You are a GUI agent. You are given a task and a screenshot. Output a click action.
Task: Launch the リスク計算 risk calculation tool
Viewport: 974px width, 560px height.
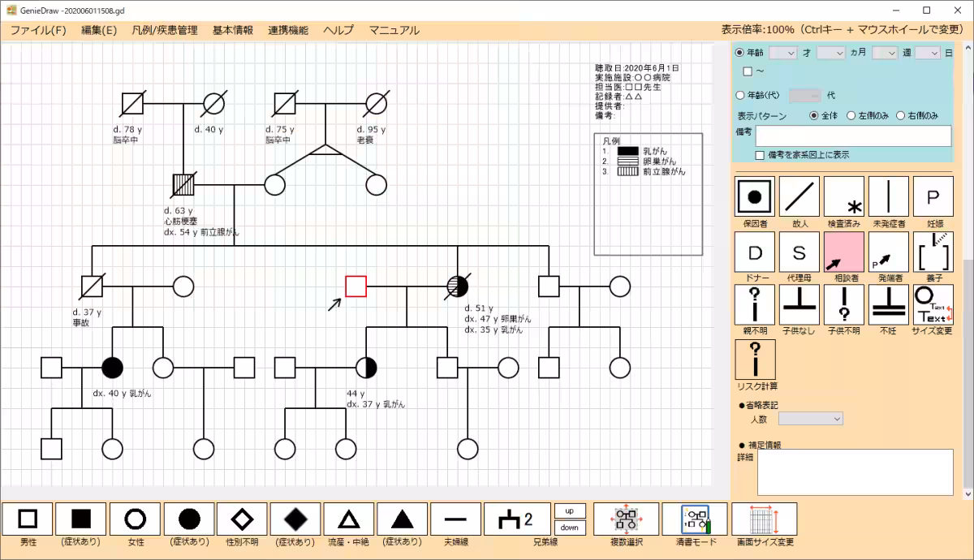pyautogui.click(x=755, y=360)
